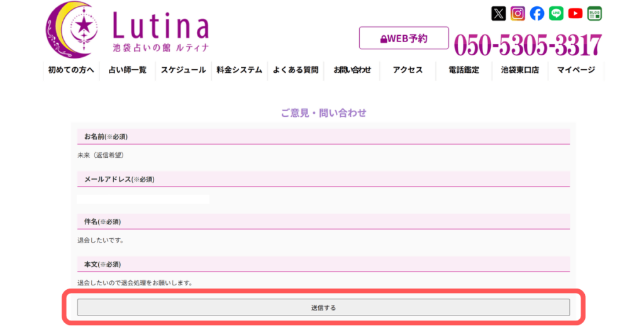The width and height of the screenshot is (644, 330).
Task: Navigate to アクセス page
Action: [x=408, y=70]
